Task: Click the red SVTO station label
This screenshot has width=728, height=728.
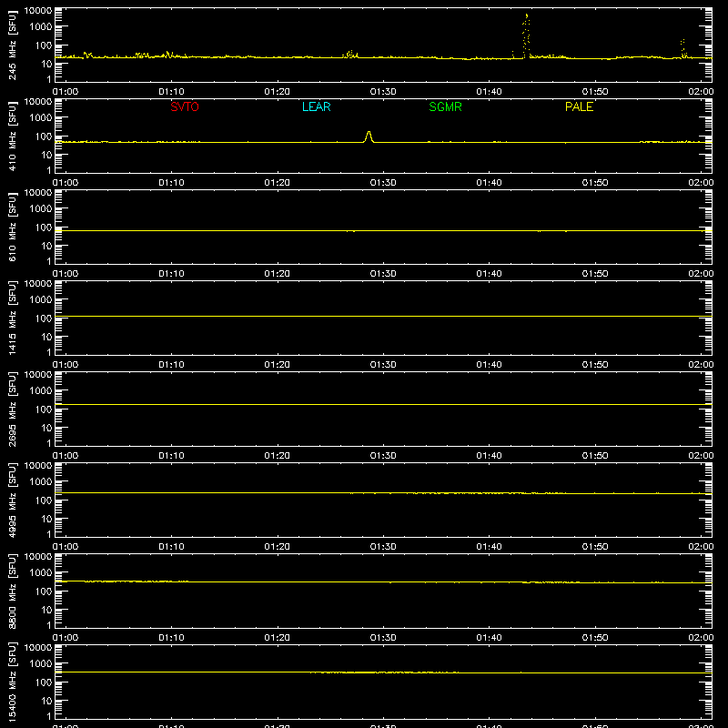Action: pyautogui.click(x=185, y=106)
